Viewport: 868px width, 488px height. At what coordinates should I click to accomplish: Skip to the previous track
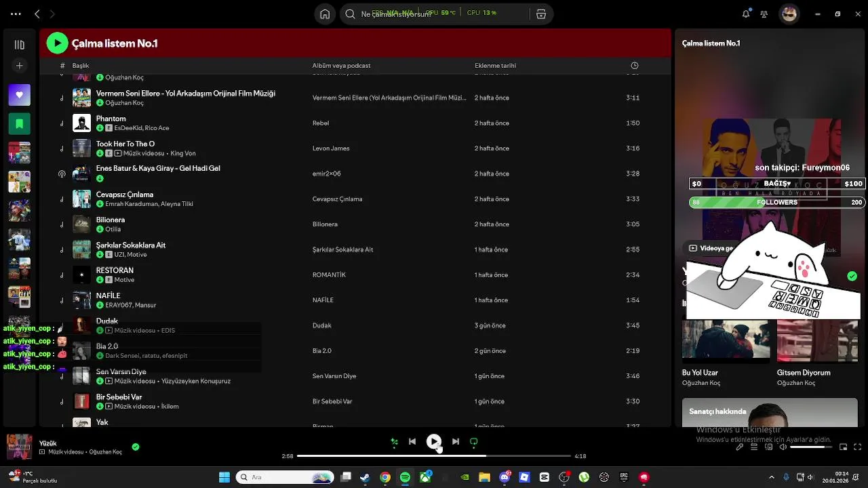(x=412, y=441)
